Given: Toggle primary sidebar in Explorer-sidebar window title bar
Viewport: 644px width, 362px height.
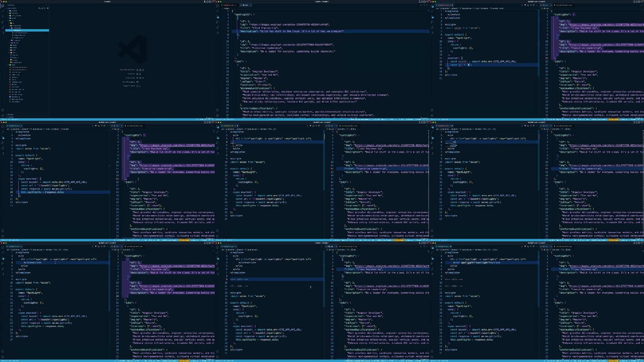Looking at the screenshot, I should (x=205, y=1).
